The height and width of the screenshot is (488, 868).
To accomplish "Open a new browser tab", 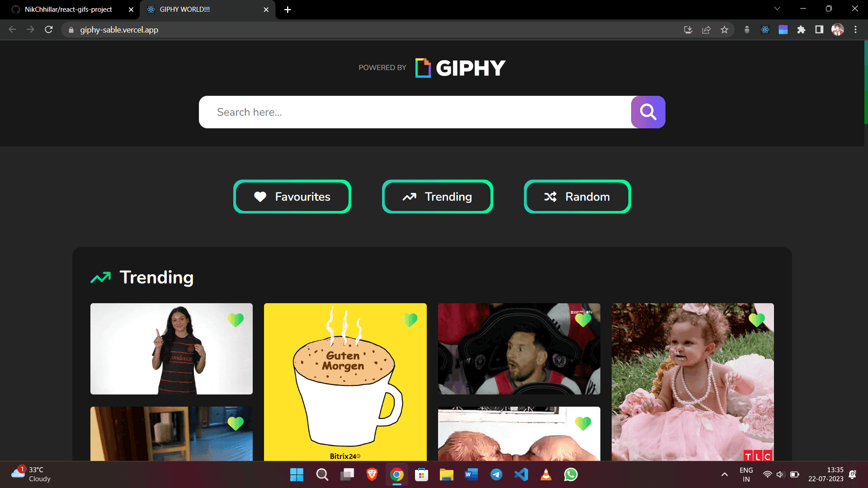I will [288, 9].
